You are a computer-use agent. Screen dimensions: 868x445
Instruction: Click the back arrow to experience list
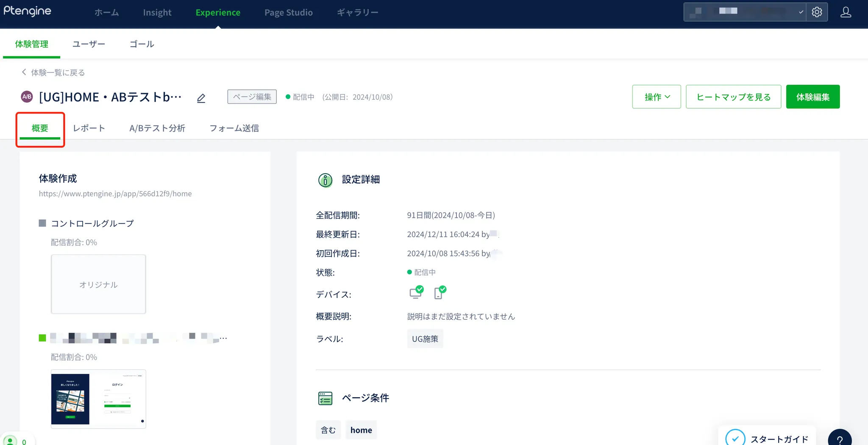[24, 72]
